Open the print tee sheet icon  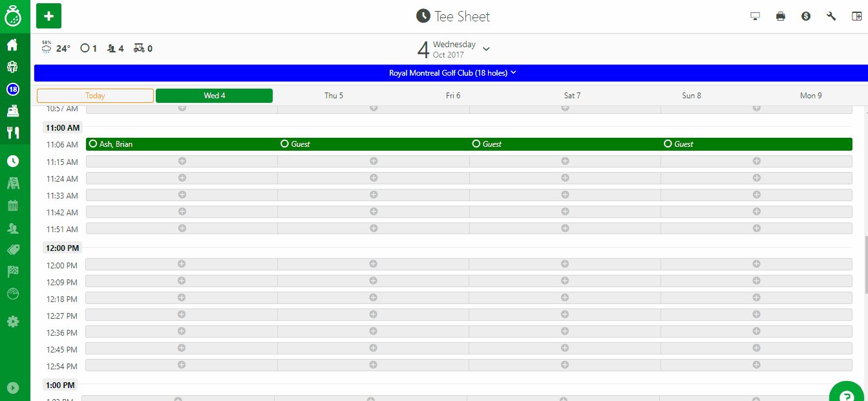(x=780, y=16)
